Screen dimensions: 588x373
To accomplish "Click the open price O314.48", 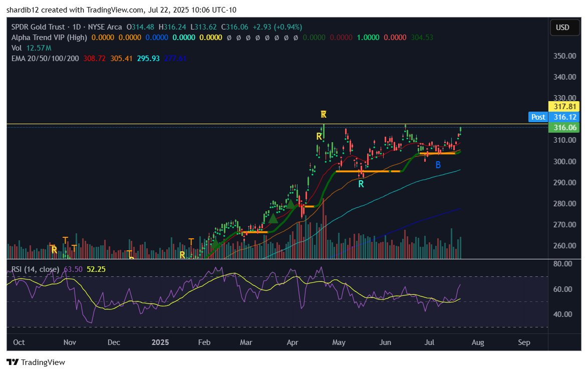I will click(140, 27).
